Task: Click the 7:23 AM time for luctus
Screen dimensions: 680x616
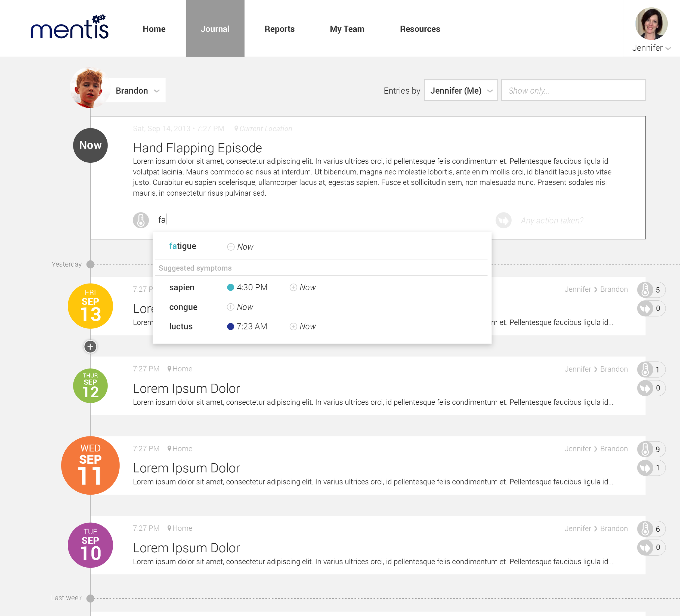Action: coord(252,326)
